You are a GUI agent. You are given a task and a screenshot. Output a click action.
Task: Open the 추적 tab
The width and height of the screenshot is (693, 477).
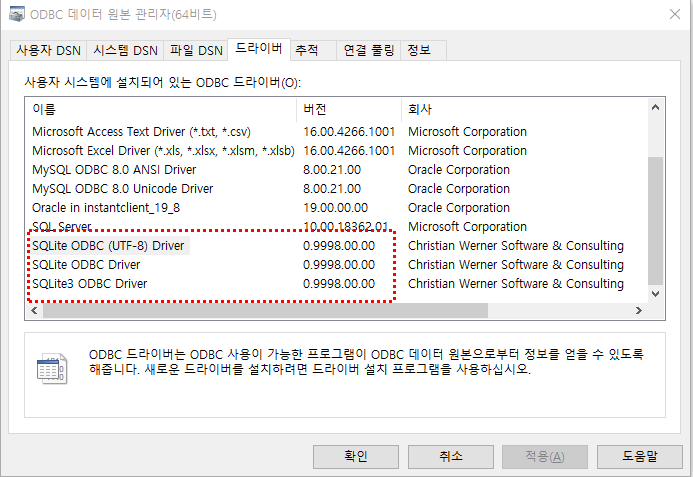313,50
